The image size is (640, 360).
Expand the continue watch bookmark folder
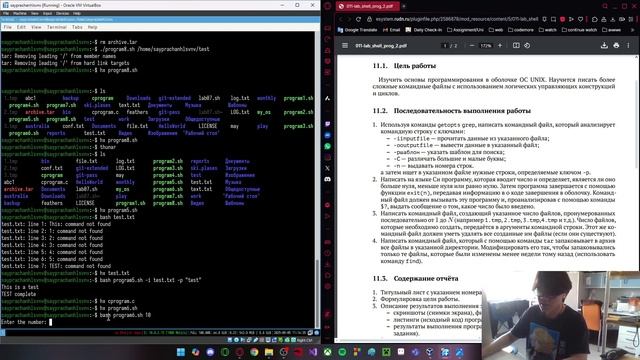click(580, 30)
